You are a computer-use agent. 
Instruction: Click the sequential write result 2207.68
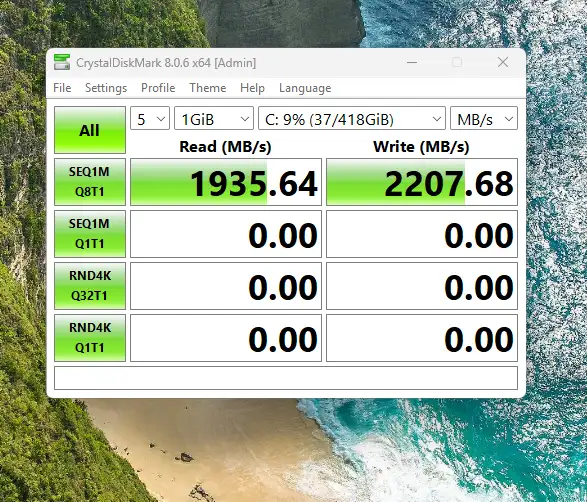pos(422,182)
